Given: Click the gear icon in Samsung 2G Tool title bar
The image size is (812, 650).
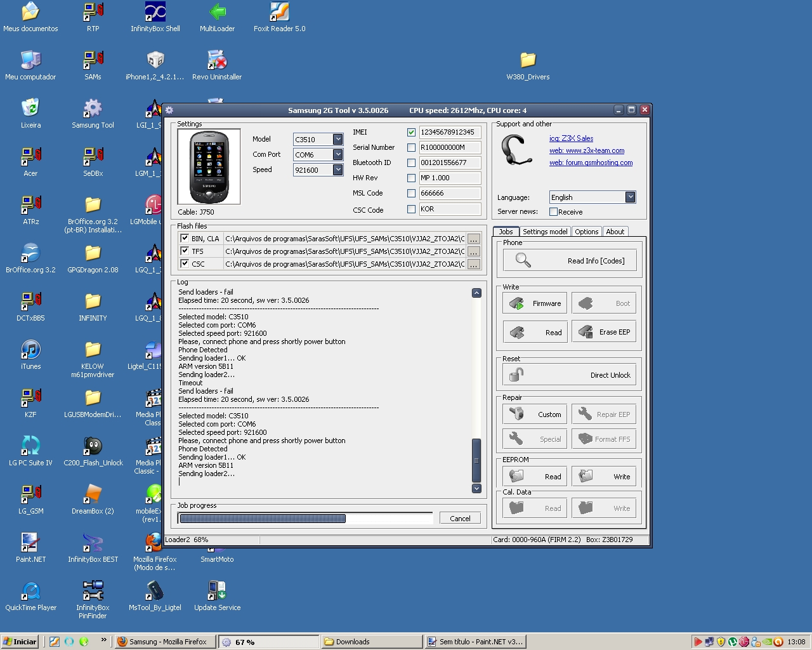Looking at the screenshot, I should coord(169,110).
